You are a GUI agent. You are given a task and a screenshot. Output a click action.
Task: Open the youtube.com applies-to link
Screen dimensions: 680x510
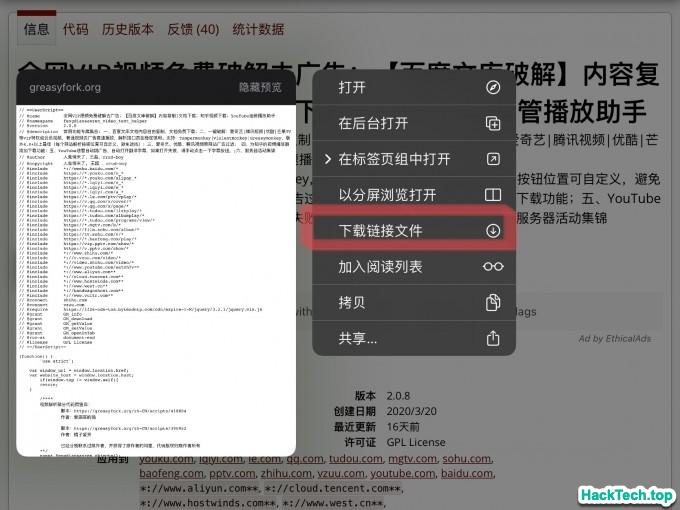click(402, 474)
